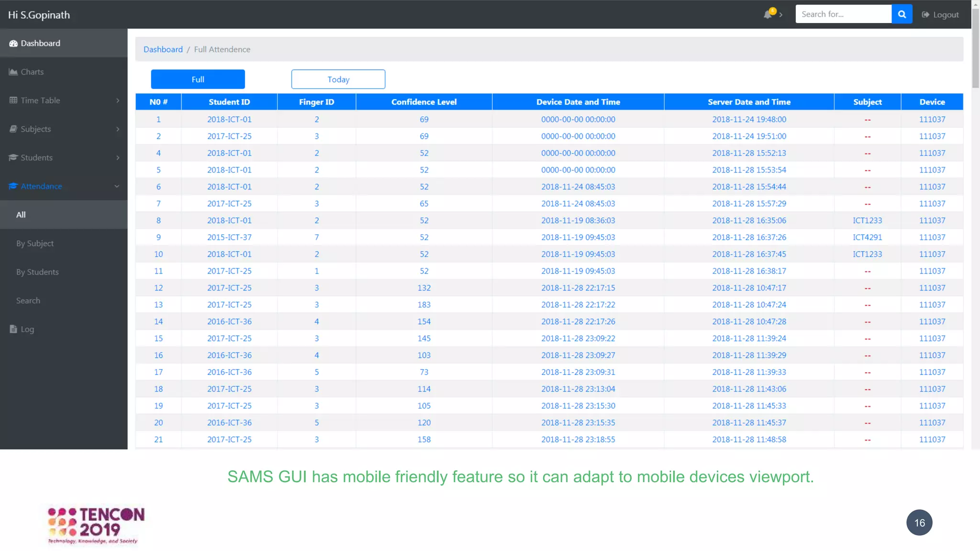The width and height of the screenshot is (980, 551).
Task: Click the Hi S.Gopinath greeting
Action: click(x=39, y=15)
